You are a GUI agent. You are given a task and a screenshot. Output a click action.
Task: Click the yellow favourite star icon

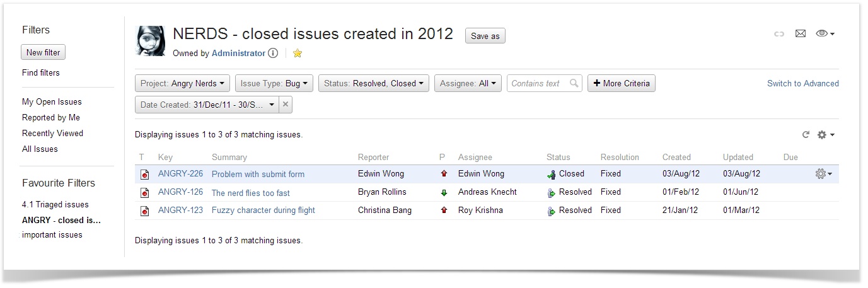coord(298,54)
